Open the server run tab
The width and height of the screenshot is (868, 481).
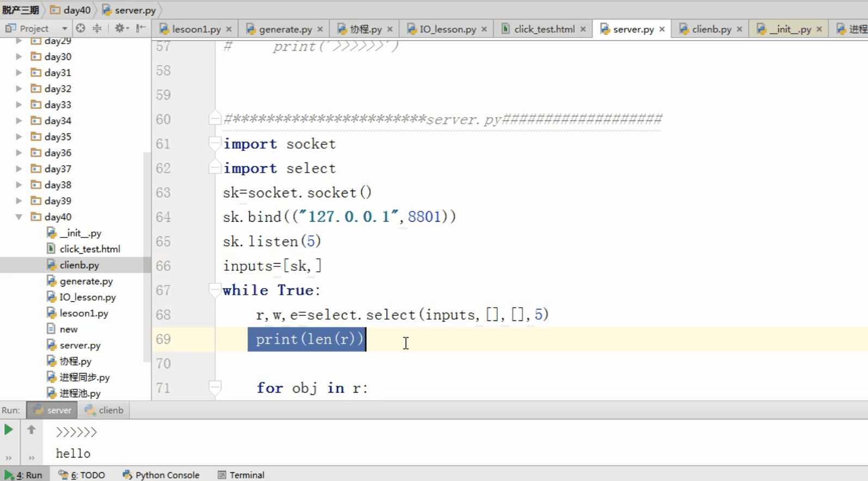tap(52, 410)
